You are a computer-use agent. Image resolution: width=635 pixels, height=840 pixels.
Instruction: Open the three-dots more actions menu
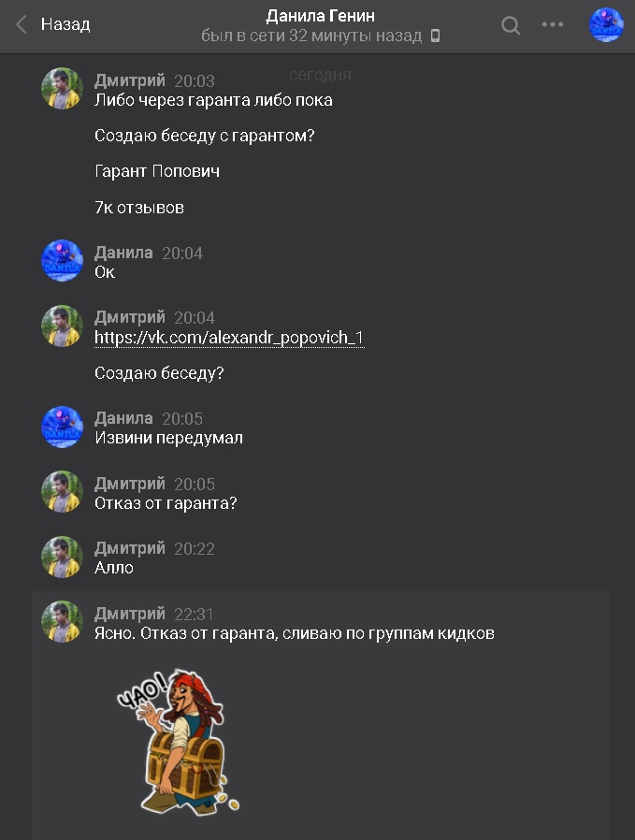click(x=553, y=24)
